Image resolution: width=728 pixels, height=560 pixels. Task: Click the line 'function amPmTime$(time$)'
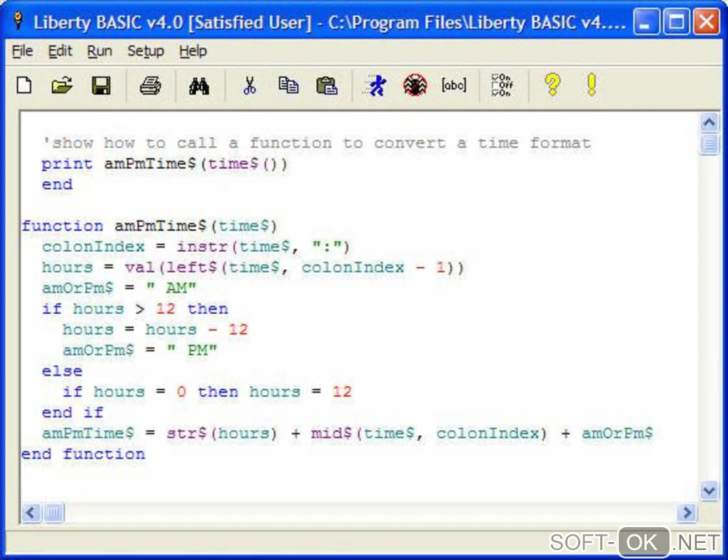(x=149, y=226)
